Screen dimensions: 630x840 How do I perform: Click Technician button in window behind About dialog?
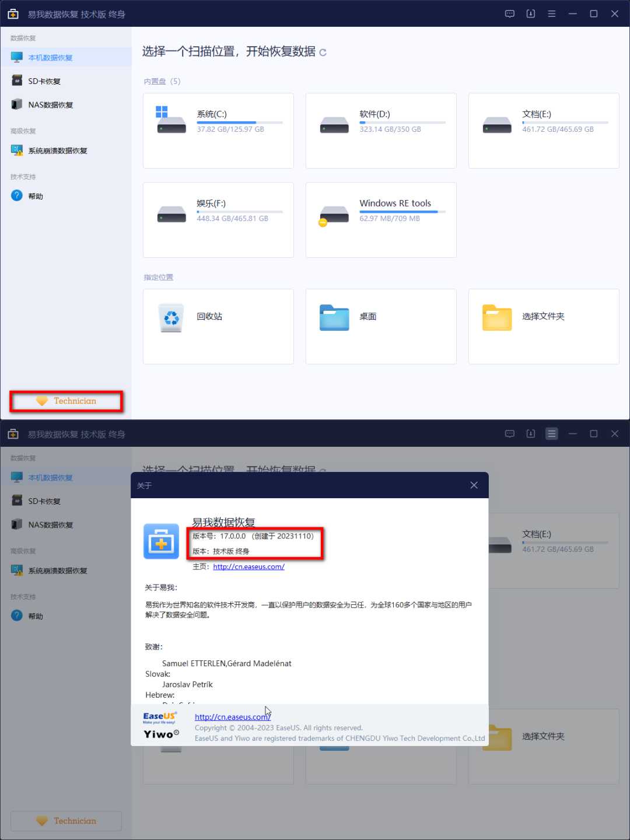66,821
